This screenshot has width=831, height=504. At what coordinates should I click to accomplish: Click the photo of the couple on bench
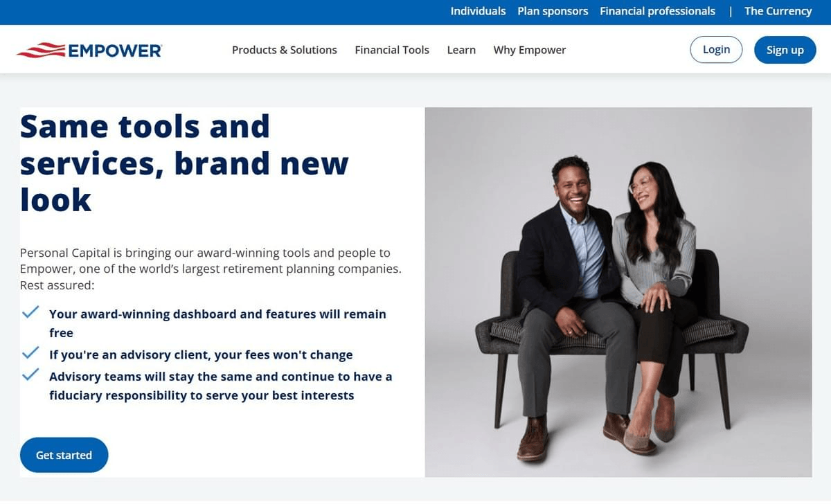[x=618, y=292]
